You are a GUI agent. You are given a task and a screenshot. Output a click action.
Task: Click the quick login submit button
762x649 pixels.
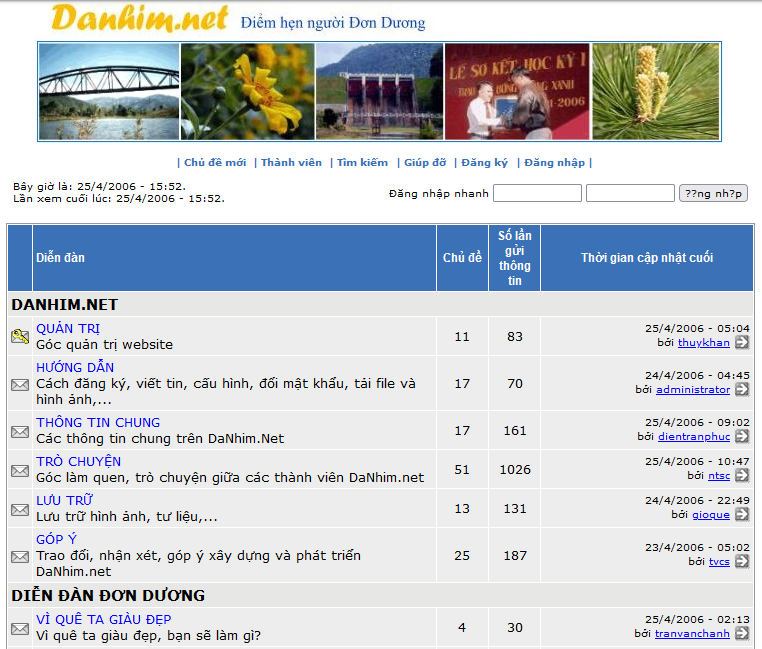(x=713, y=193)
